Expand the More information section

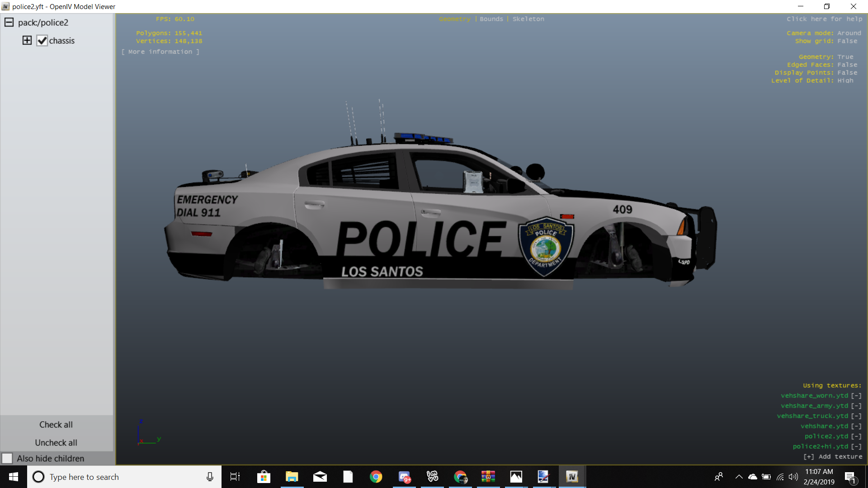pos(160,52)
